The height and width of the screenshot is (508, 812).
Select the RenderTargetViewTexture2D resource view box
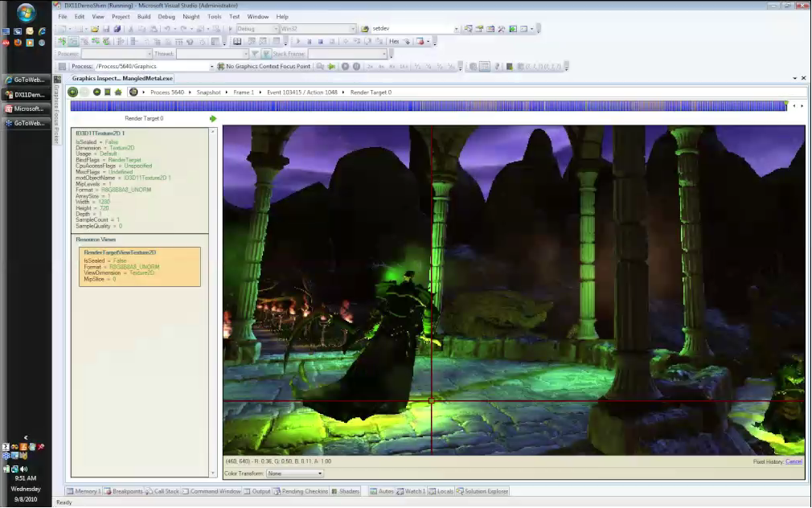140,267
